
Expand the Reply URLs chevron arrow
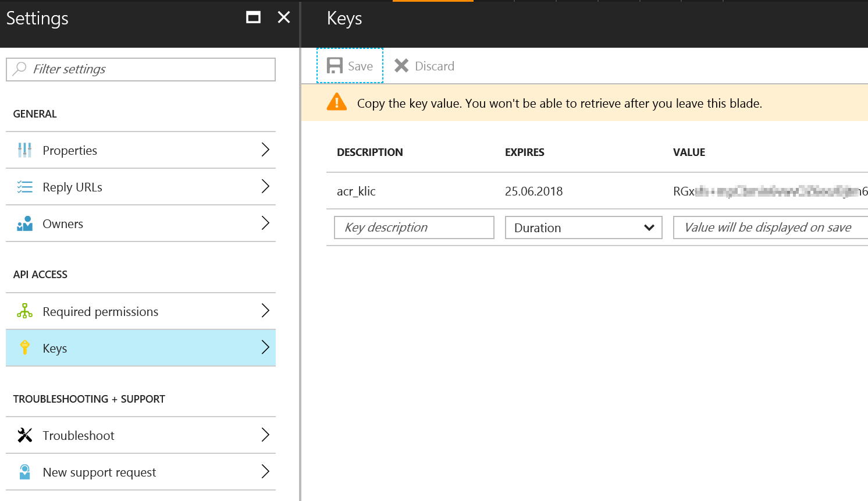coord(265,187)
